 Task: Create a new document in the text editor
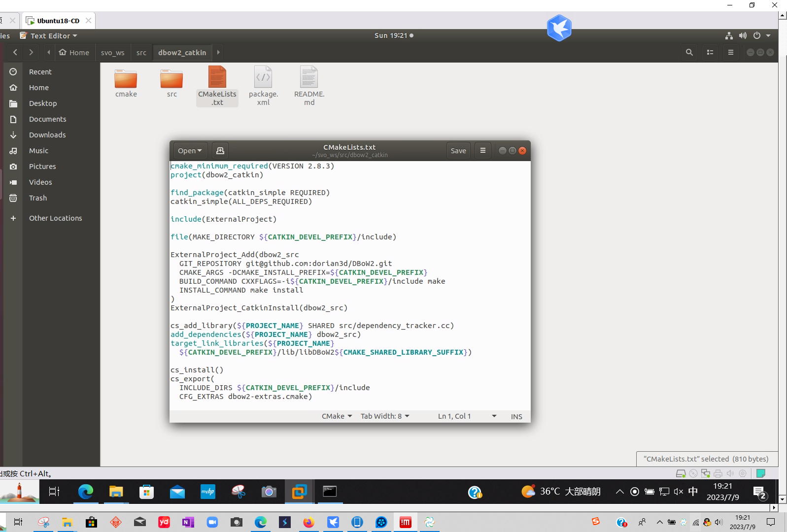(220, 151)
